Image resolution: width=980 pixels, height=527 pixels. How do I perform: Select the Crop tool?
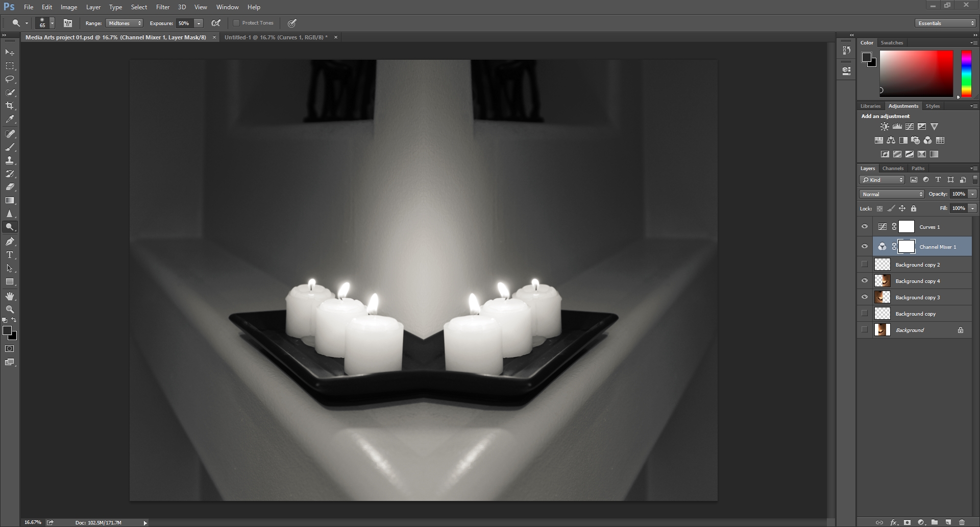[10, 106]
